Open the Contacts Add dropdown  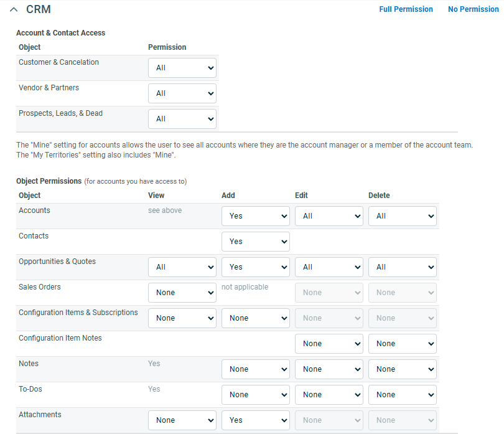256,242
